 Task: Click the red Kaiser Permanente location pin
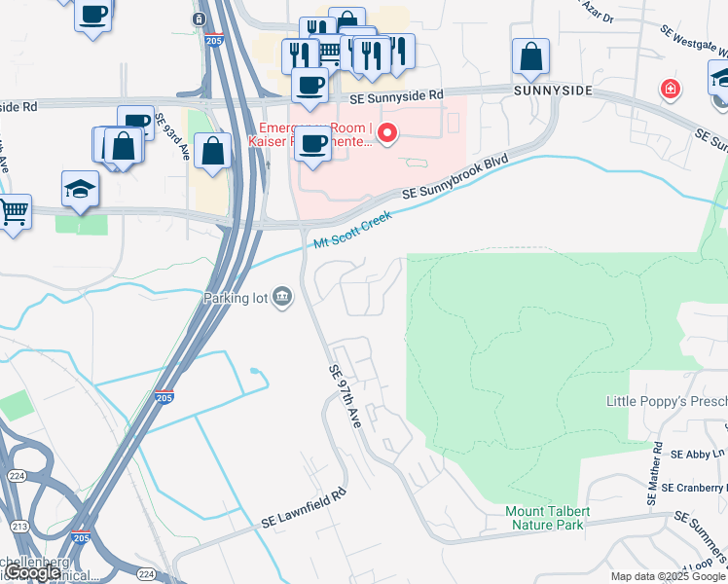(386, 133)
